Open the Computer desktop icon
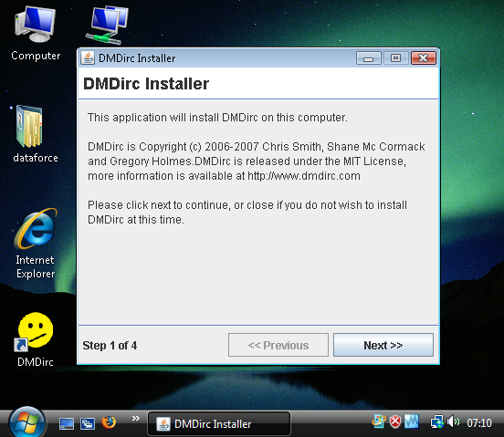Image resolution: width=504 pixels, height=437 pixels. (36, 34)
